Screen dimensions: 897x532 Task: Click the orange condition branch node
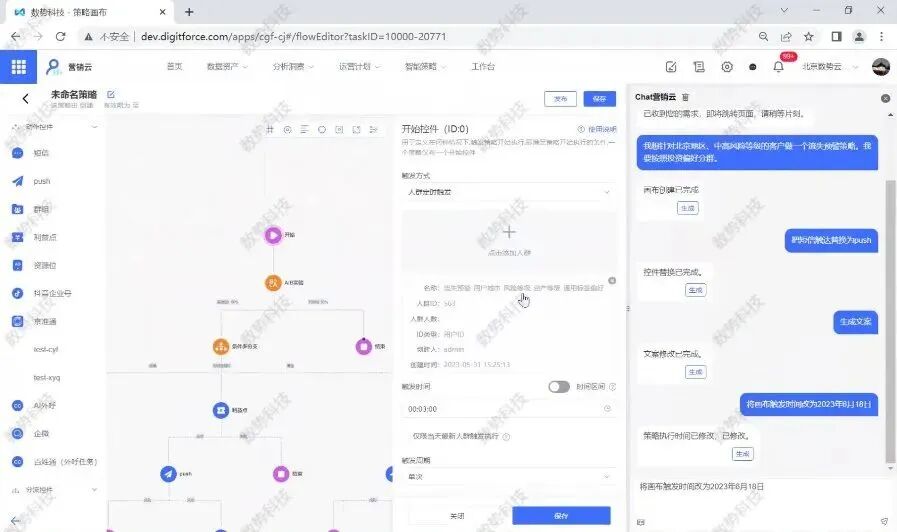tap(221, 346)
